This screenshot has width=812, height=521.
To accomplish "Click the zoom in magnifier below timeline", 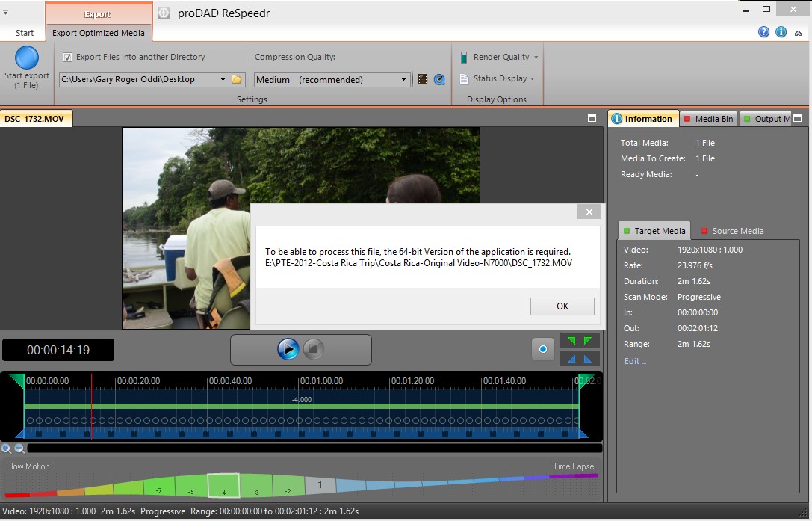I will point(7,448).
